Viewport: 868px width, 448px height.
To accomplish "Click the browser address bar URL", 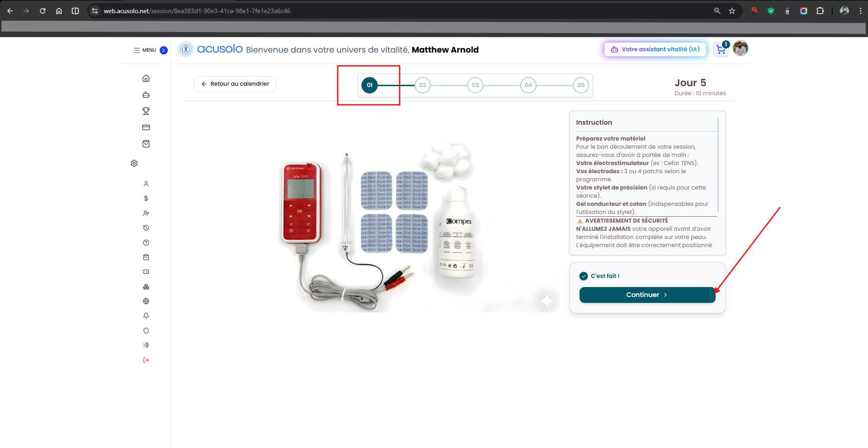I will pyautogui.click(x=197, y=11).
